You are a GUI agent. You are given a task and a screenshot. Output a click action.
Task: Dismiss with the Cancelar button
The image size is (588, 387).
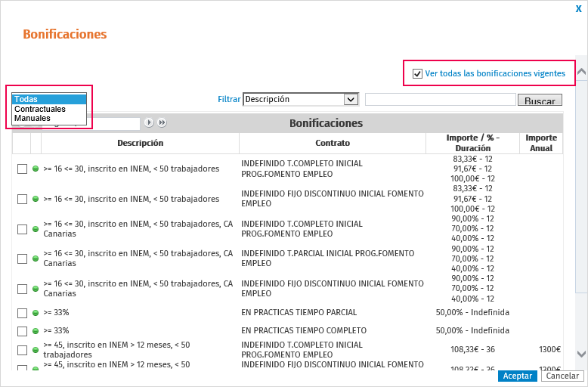click(x=562, y=376)
